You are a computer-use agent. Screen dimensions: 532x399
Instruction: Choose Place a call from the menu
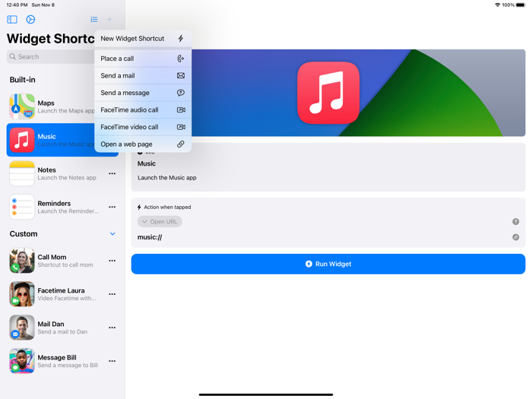pos(143,59)
